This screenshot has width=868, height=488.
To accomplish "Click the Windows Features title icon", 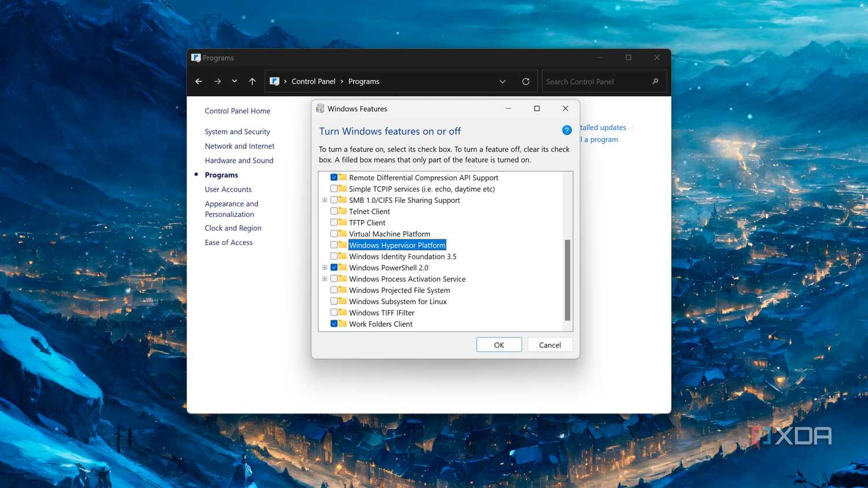I will [x=320, y=109].
